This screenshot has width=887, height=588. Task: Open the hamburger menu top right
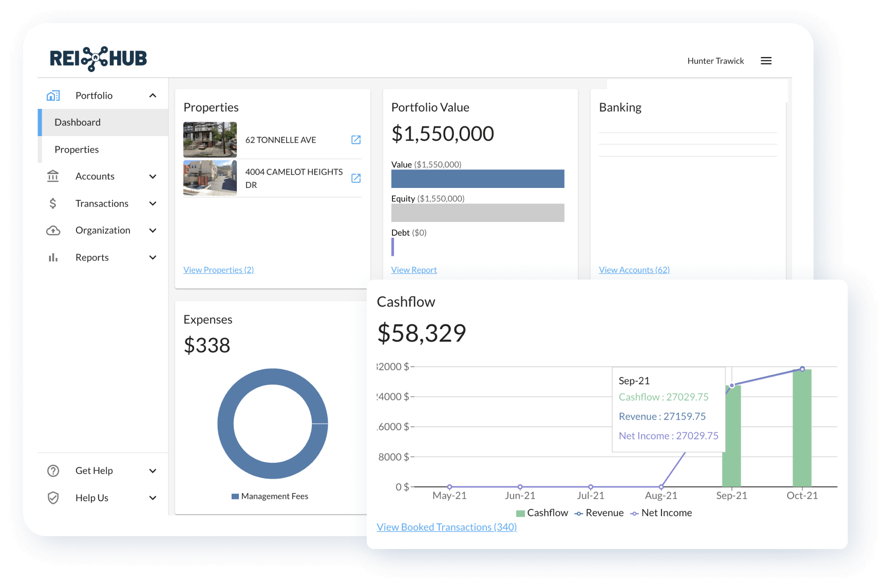click(766, 60)
